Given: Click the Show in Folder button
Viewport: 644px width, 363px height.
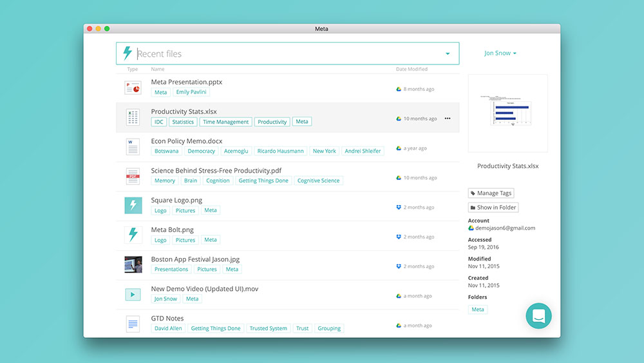Looking at the screenshot, I should tap(493, 208).
